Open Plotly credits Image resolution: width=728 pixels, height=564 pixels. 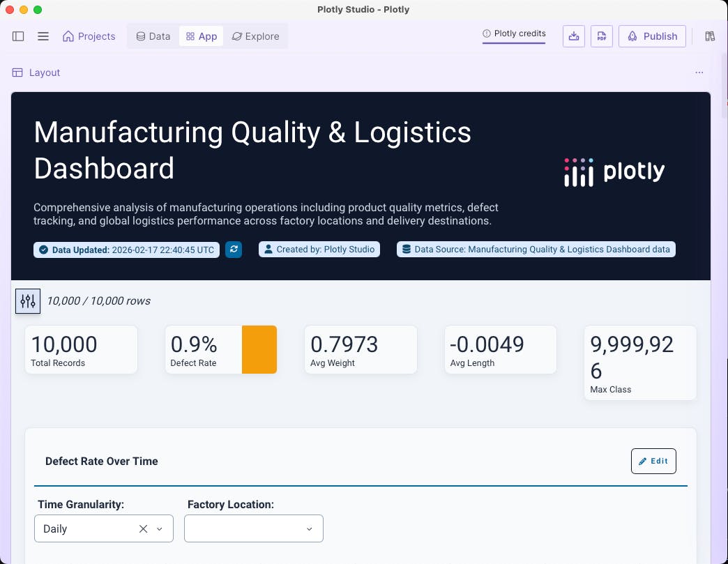click(514, 33)
